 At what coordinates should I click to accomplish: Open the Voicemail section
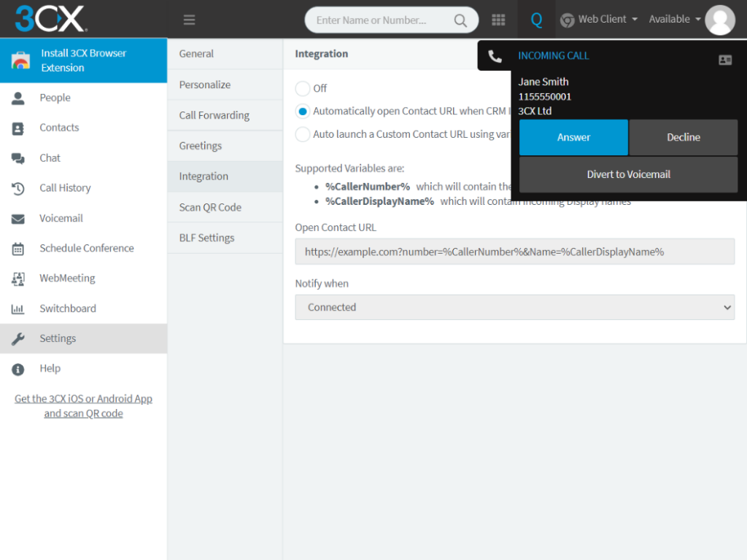click(x=59, y=218)
